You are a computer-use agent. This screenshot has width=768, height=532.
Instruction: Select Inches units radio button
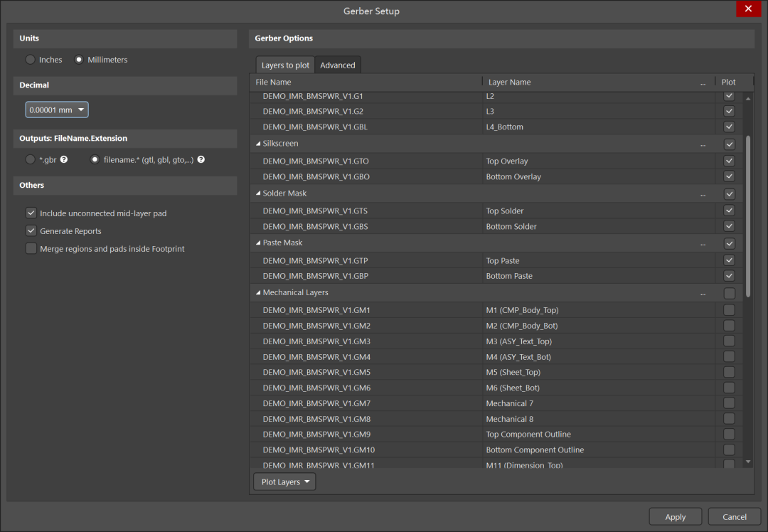pyautogui.click(x=31, y=59)
